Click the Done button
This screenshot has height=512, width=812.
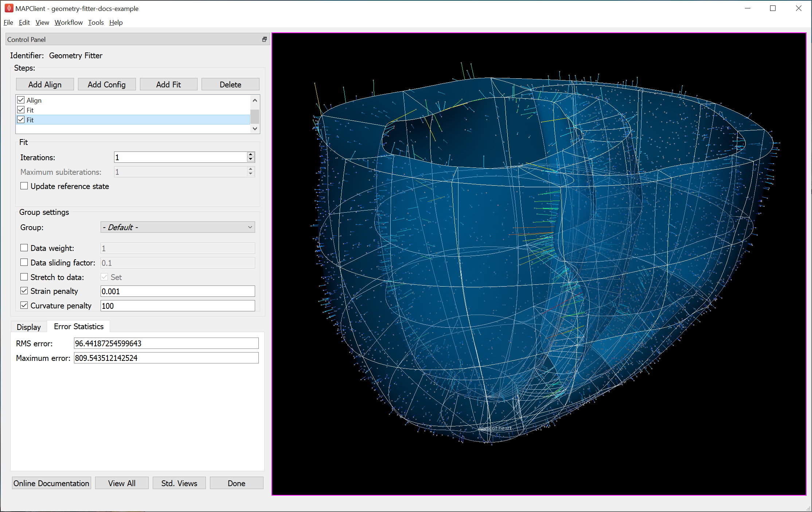(x=237, y=483)
